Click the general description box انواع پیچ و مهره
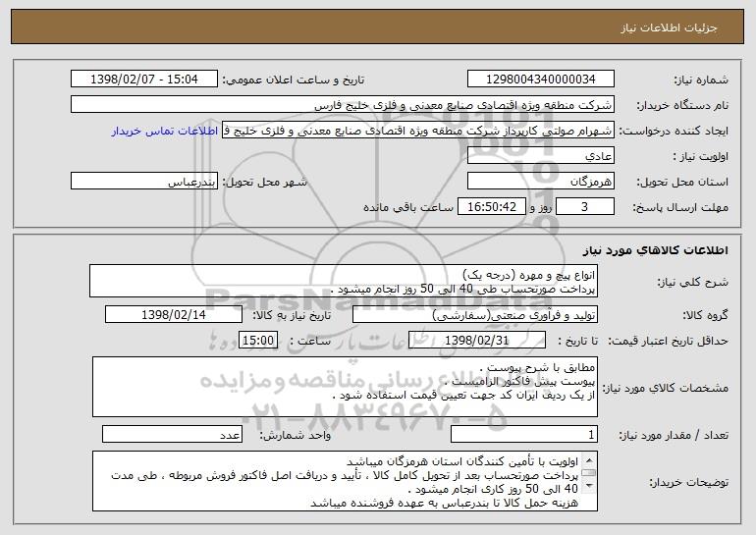 (344, 281)
